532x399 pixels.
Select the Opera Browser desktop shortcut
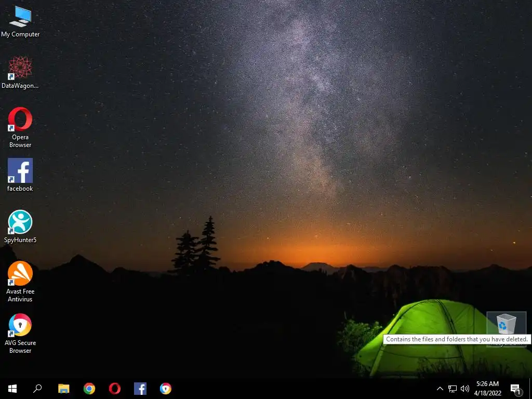point(20,128)
